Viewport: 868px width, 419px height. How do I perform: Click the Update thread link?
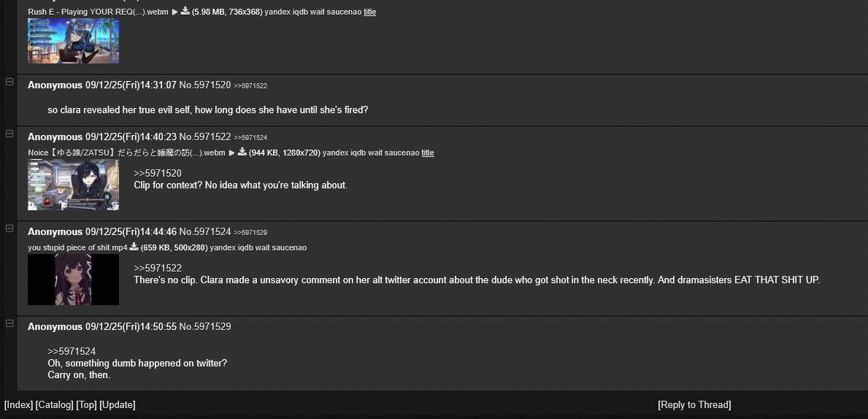pyautogui.click(x=118, y=404)
